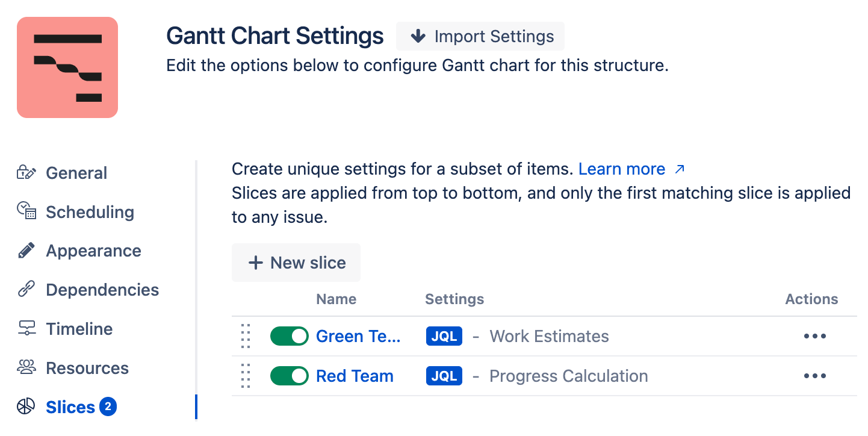Open actions menu for Red Team slice
The image size is (868, 436).
(x=814, y=376)
